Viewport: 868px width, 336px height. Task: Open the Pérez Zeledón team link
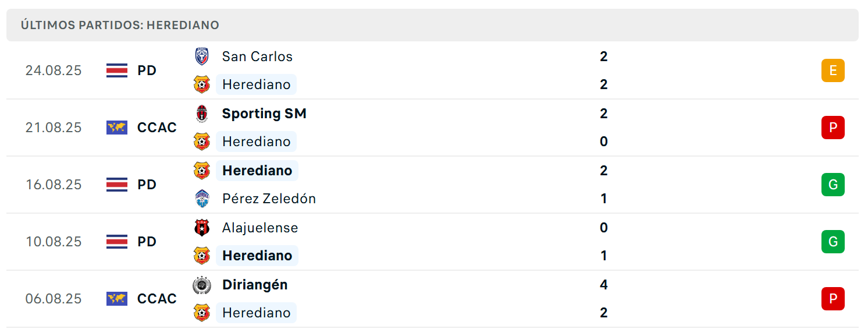tap(269, 199)
